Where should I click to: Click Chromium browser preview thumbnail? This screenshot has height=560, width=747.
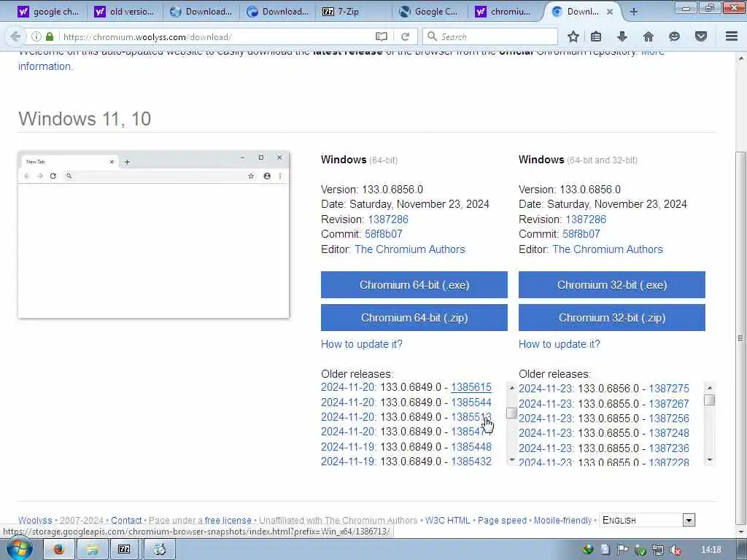point(153,235)
